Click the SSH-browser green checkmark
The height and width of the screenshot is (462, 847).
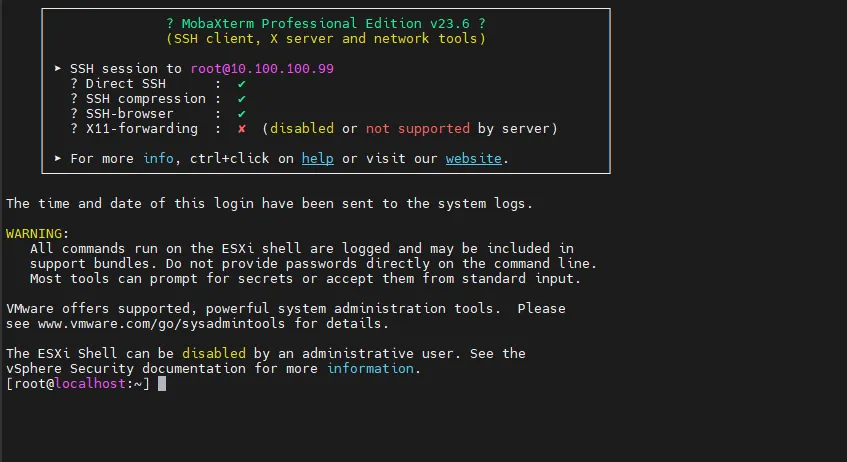(x=242, y=114)
